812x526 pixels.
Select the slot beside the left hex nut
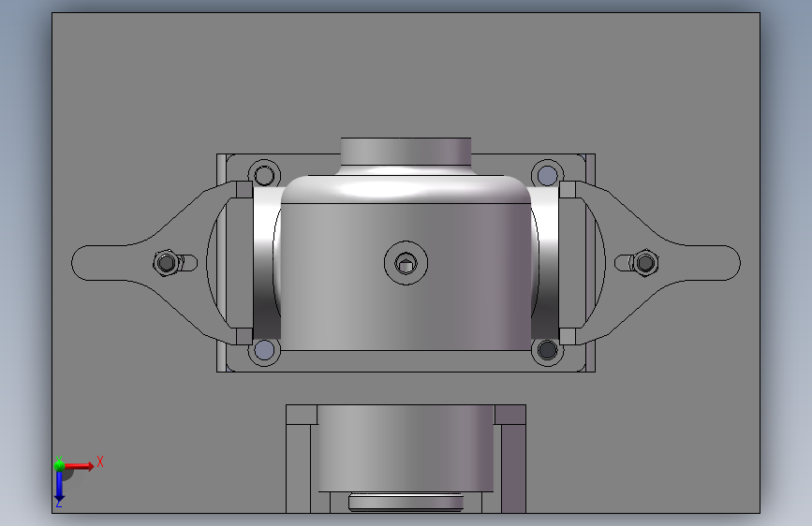(x=189, y=263)
